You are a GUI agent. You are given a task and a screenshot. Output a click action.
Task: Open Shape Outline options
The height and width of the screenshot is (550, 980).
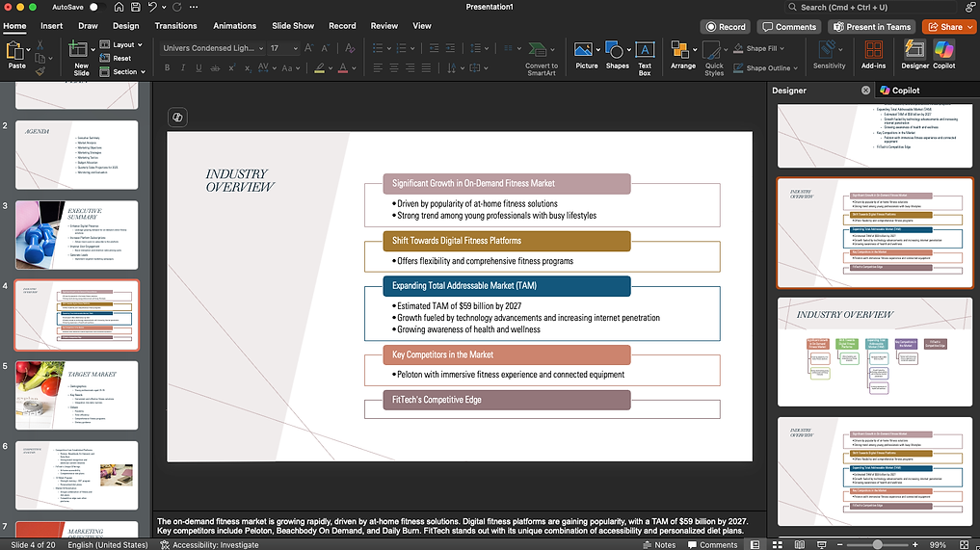[x=765, y=67]
